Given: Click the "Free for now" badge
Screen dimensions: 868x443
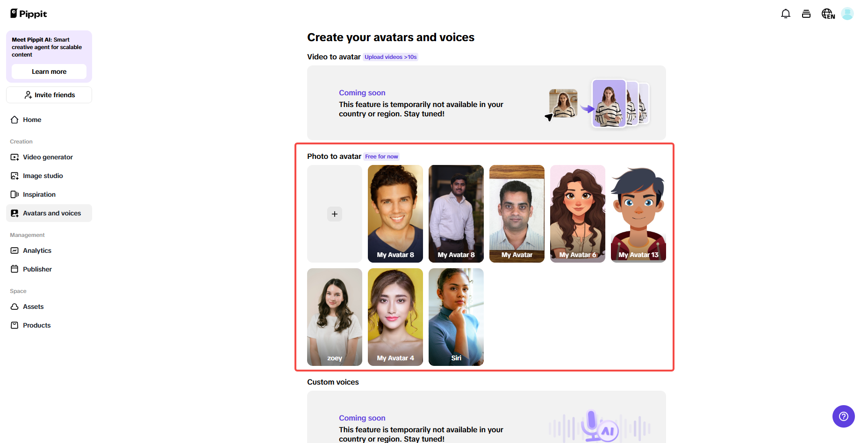Looking at the screenshot, I should [381, 157].
